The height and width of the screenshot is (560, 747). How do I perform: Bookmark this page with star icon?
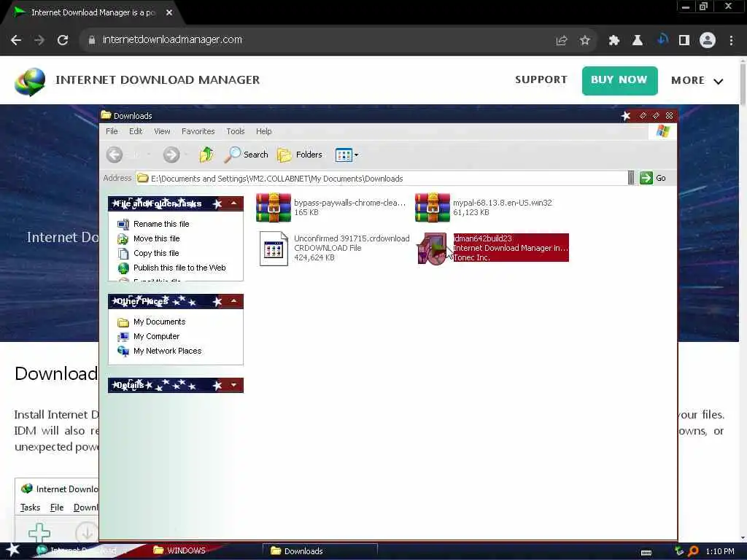pos(585,41)
